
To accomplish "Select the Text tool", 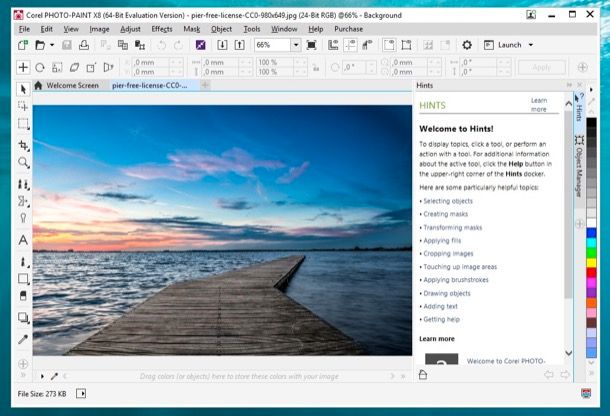I will pyautogui.click(x=23, y=240).
